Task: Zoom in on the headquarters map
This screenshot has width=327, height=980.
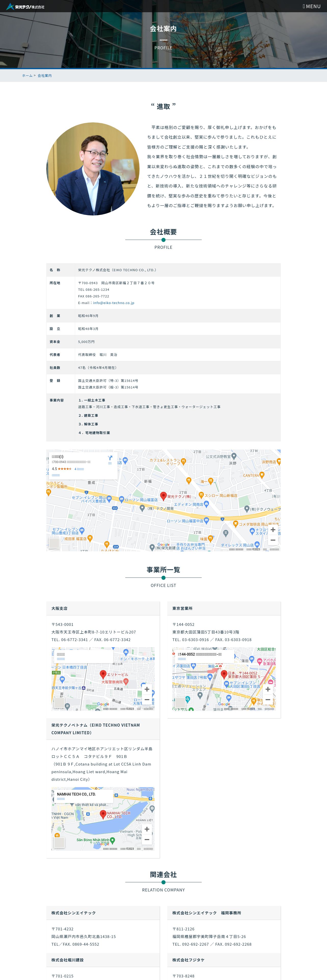Action: click(273, 530)
